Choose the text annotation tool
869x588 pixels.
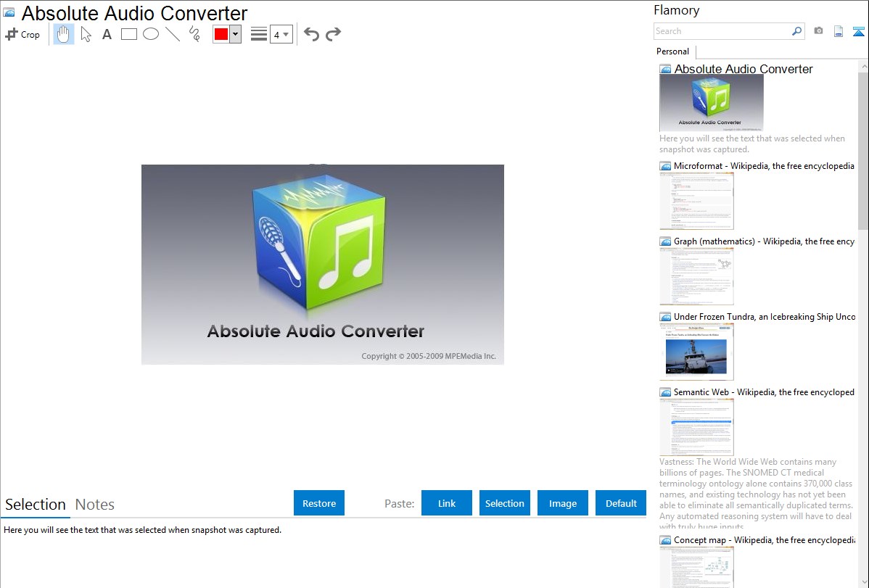[107, 34]
